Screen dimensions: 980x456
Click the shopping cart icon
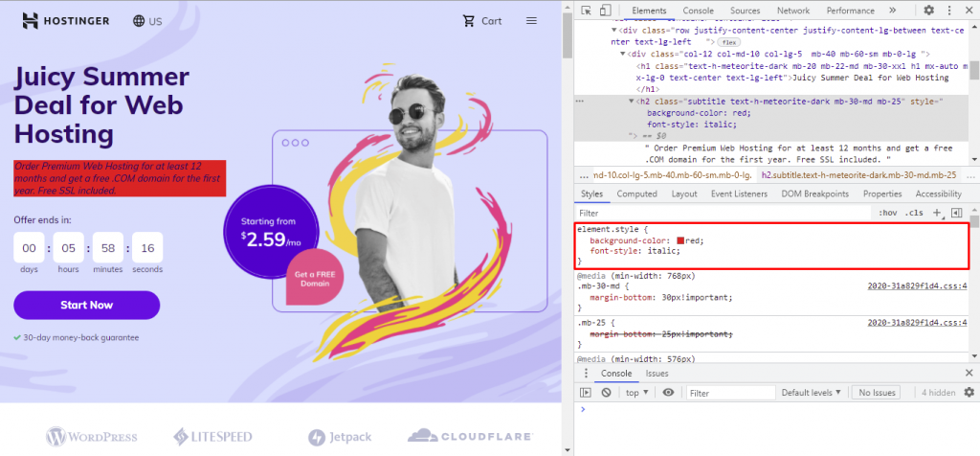(x=469, y=21)
